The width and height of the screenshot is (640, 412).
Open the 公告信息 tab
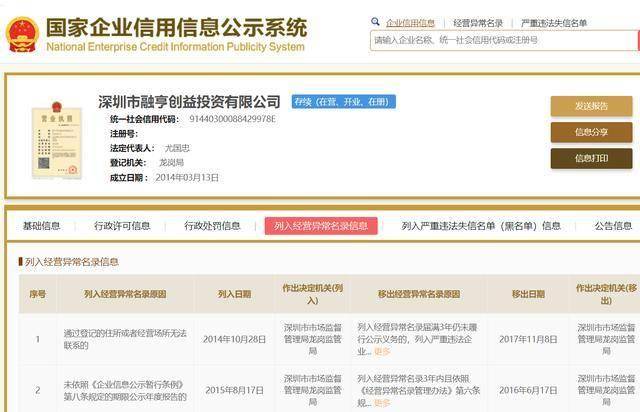pyautogui.click(x=613, y=226)
